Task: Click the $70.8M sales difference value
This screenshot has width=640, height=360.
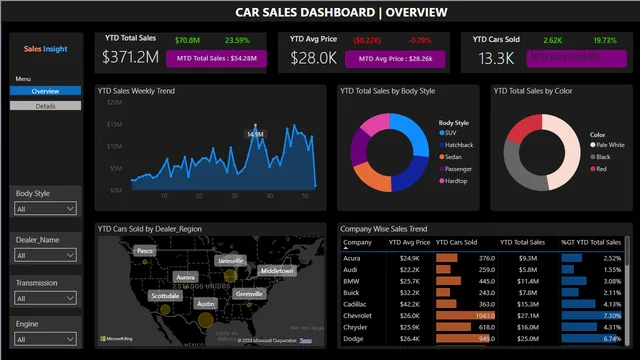Action: point(187,40)
